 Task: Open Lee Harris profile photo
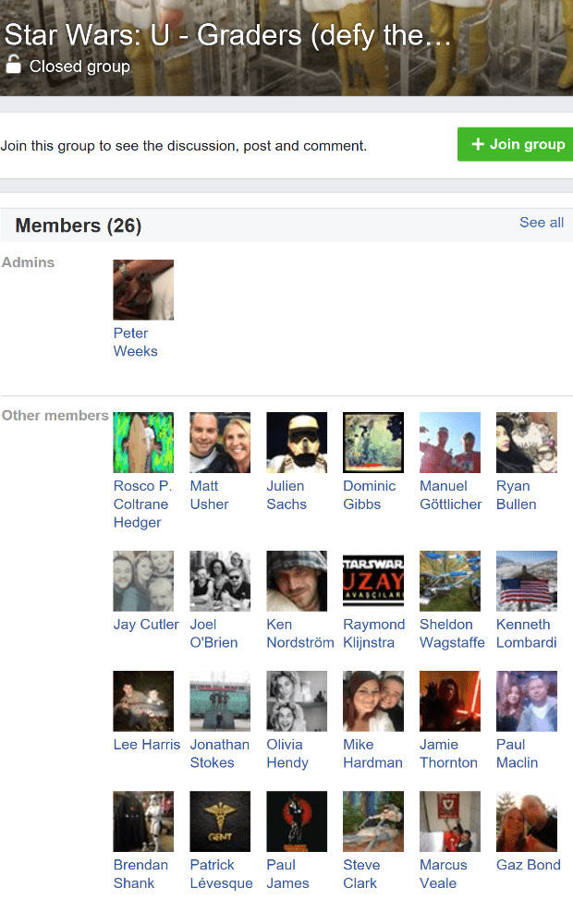tap(143, 701)
